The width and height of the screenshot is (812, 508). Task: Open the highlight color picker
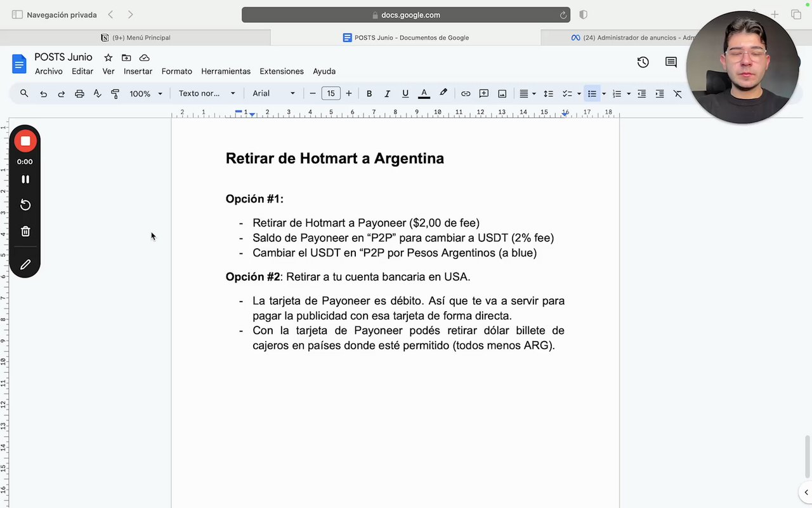[x=443, y=93]
